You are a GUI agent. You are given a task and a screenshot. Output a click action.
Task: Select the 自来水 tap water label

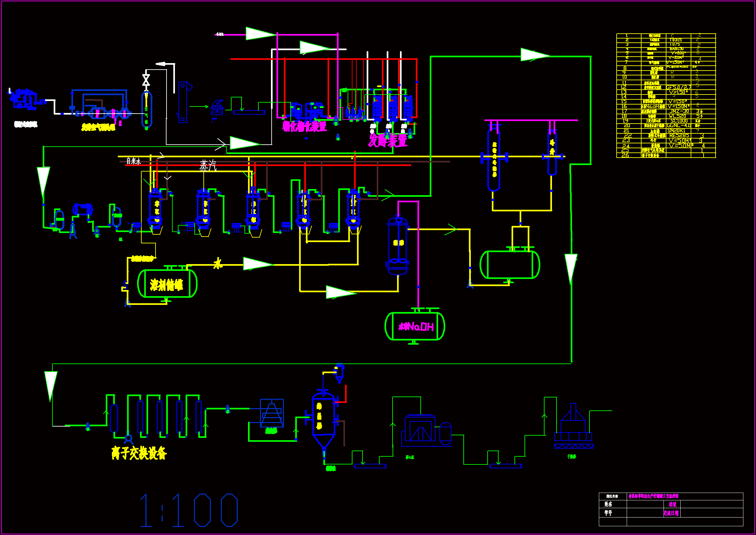[x=133, y=161]
